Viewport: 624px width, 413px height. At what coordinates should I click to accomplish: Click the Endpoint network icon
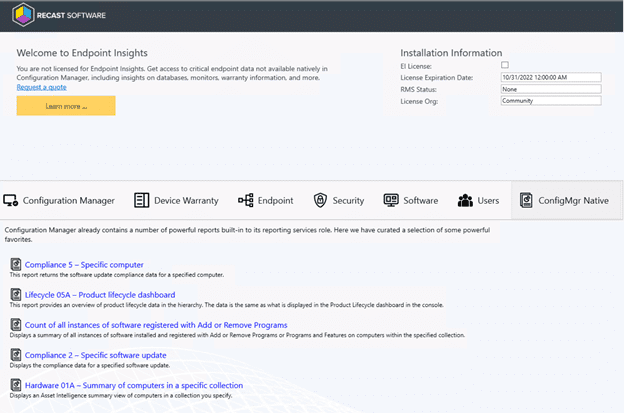click(x=245, y=200)
